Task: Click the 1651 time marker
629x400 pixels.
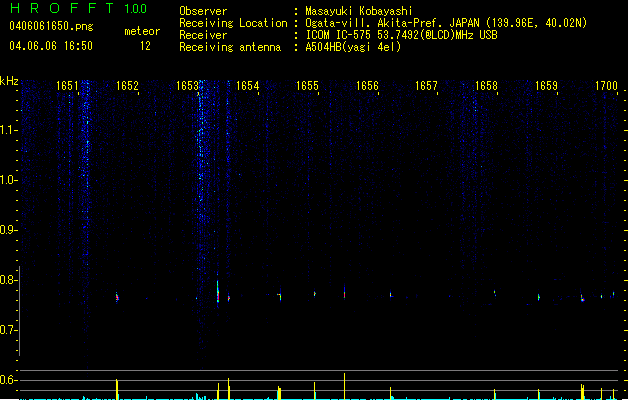Action: pyautogui.click(x=67, y=86)
